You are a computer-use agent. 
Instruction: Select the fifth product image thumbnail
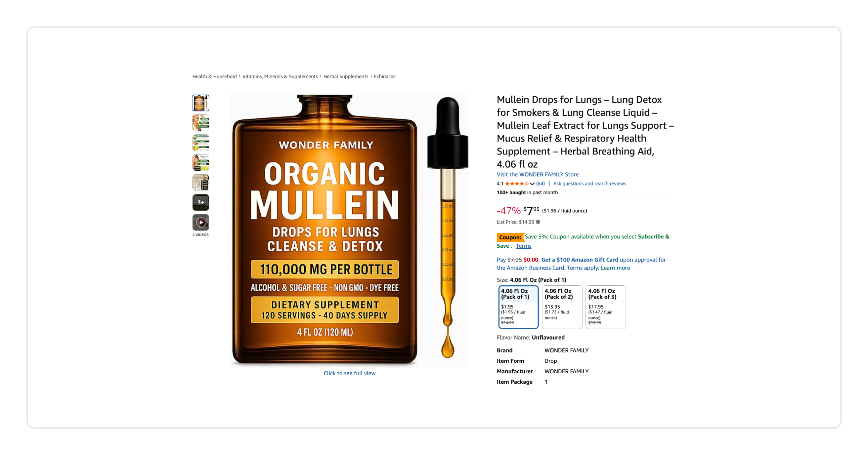[x=201, y=183]
